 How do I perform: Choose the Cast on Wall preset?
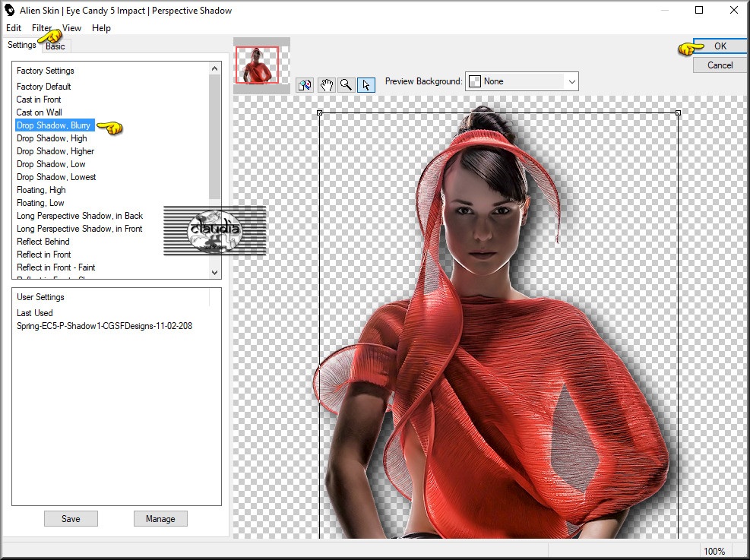click(40, 112)
